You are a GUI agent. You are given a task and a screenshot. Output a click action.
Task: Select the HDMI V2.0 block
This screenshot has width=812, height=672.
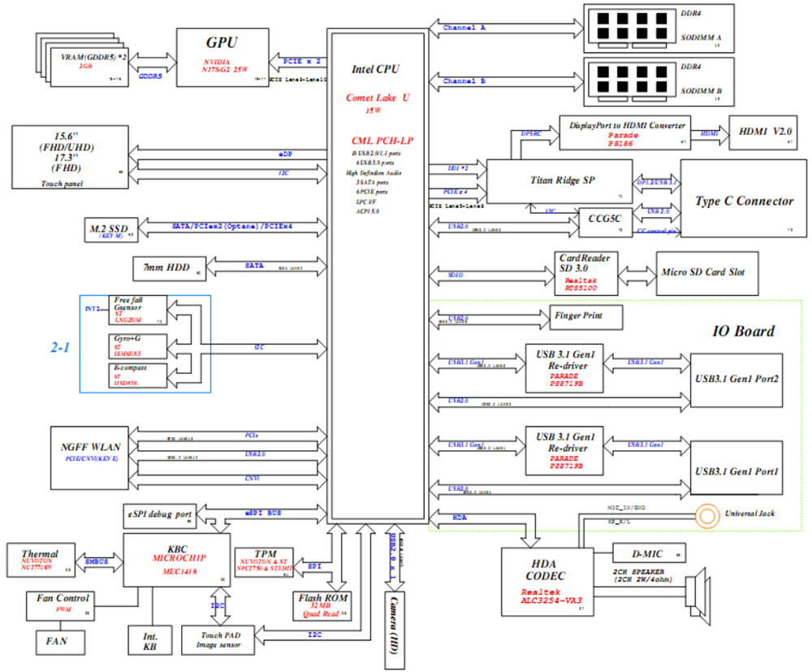(x=763, y=132)
